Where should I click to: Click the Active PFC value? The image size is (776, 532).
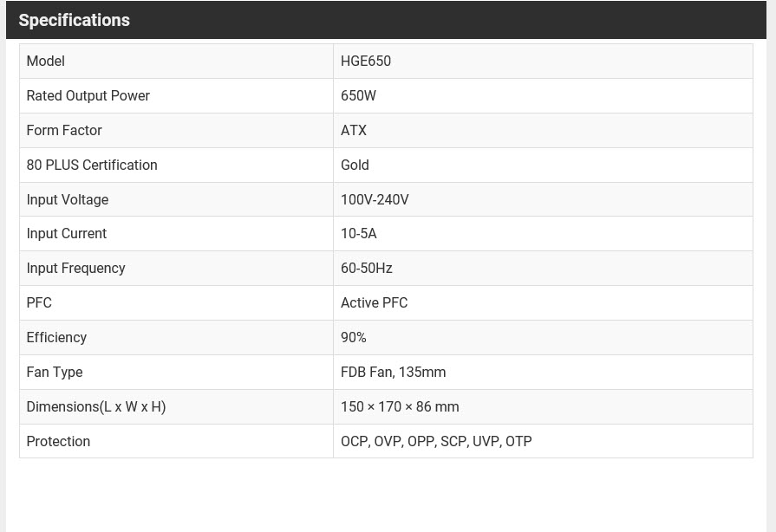(374, 303)
